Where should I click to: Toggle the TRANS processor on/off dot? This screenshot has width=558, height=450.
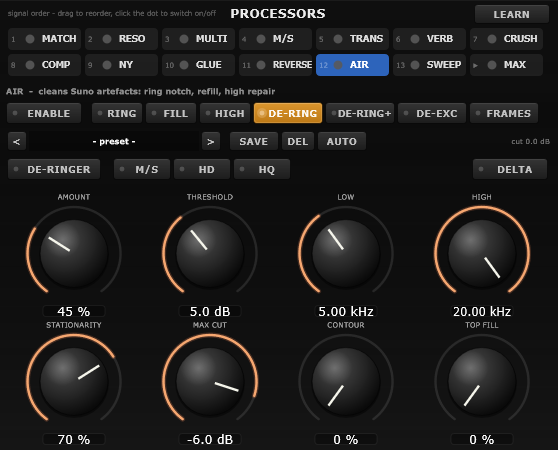click(338, 39)
